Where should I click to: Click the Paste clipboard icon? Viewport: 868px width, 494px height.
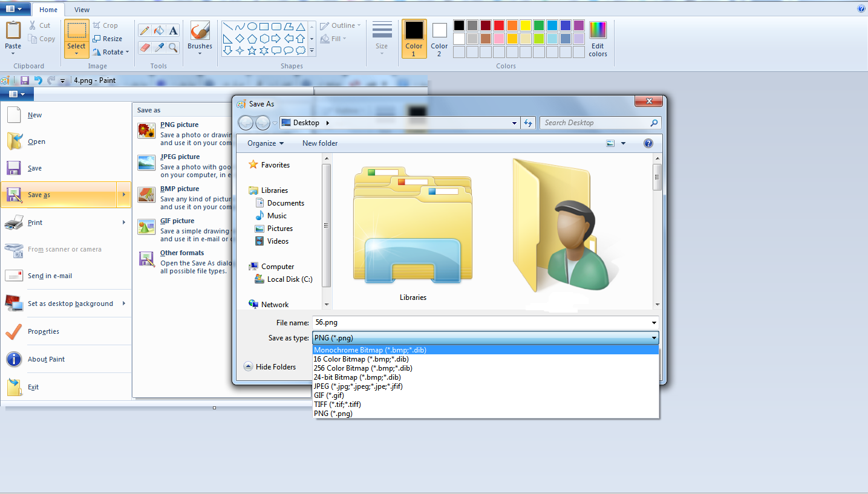pos(13,30)
